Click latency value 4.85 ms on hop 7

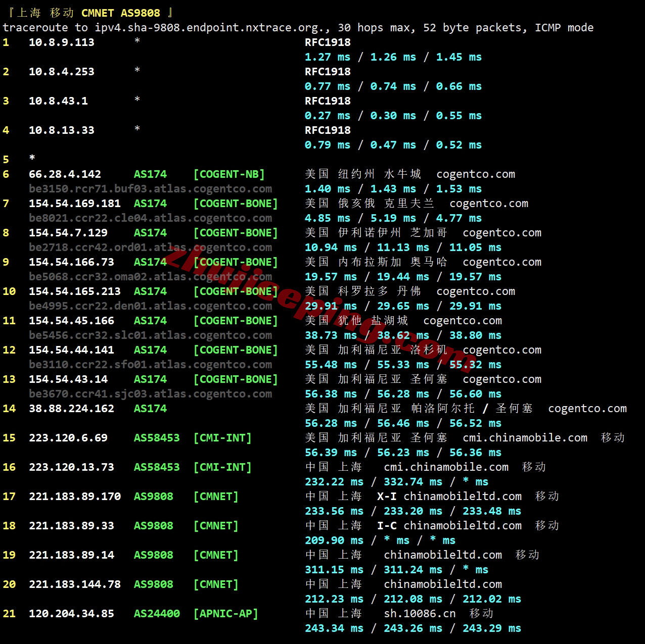[x=328, y=218]
